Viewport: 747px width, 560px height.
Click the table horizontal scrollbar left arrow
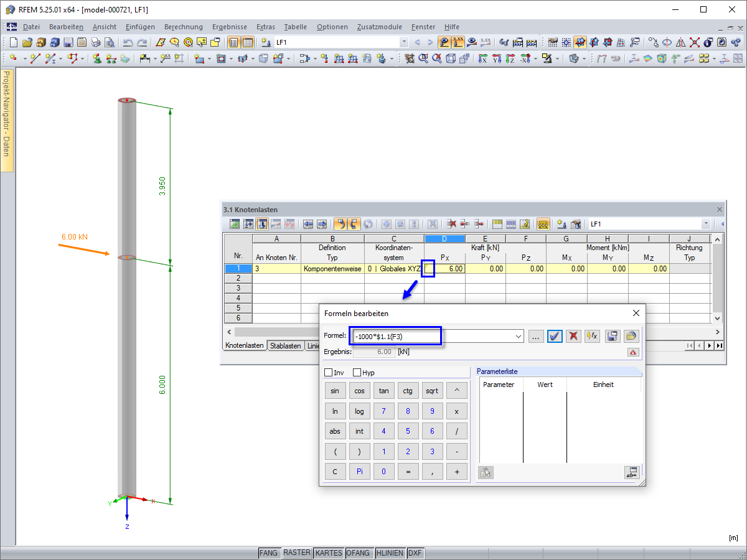[x=228, y=332]
